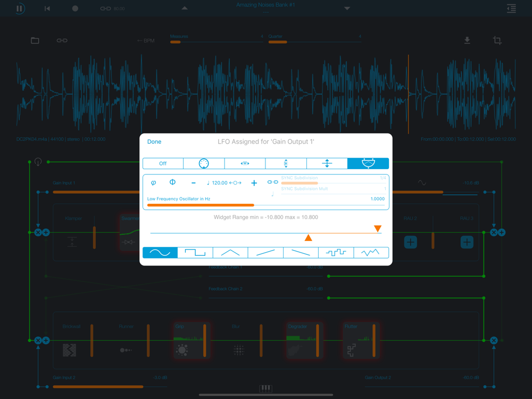Go to previous preset with up arrow
Viewport: 532px width, 399px height.
(185, 8)
